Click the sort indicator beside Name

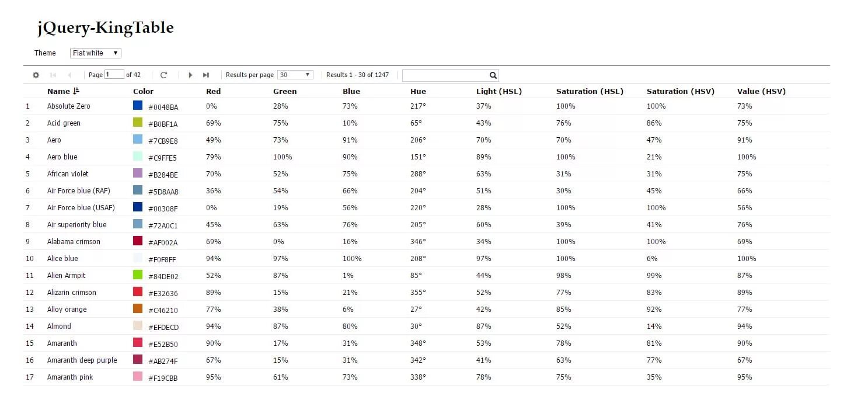[x=76, y=91]
